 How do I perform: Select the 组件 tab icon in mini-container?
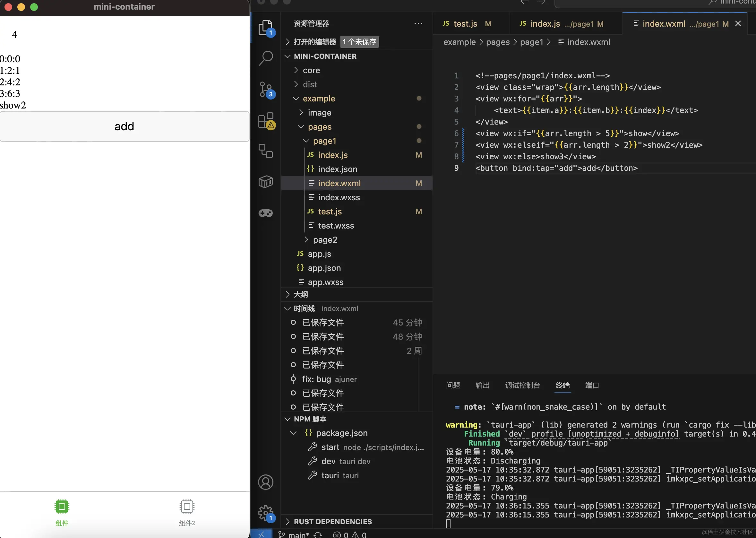[62, 506]
